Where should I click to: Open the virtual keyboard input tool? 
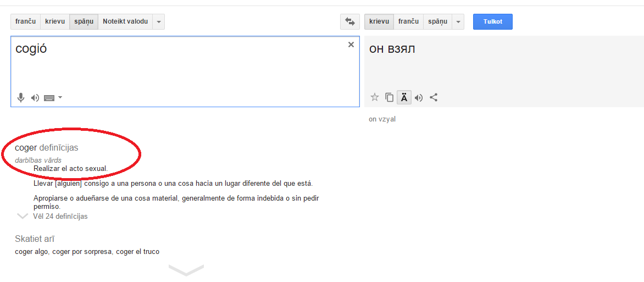click(x=49, y=98)
